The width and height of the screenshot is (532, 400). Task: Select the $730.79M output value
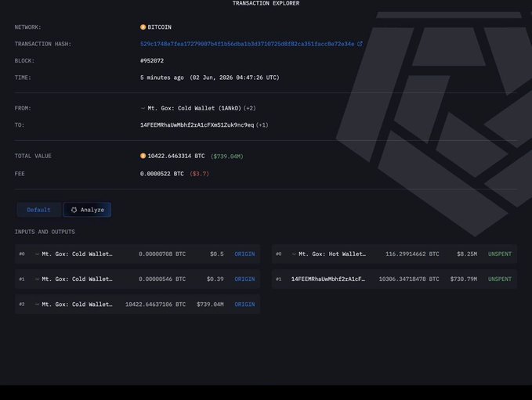pos(464,279)
